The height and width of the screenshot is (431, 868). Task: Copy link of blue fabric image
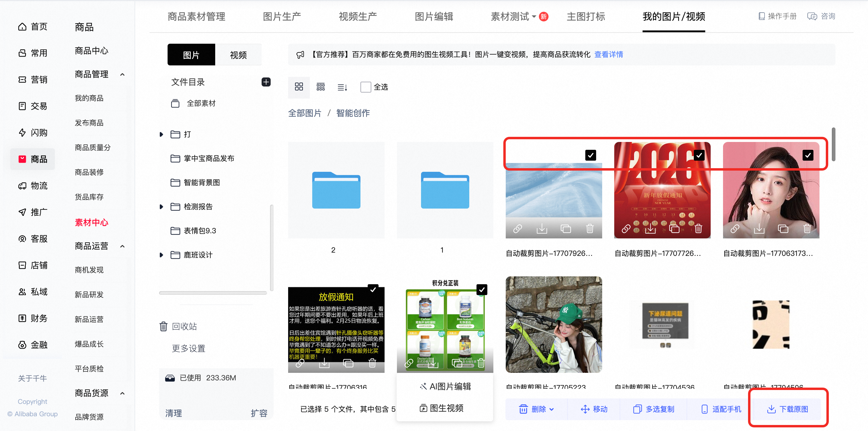517,229
